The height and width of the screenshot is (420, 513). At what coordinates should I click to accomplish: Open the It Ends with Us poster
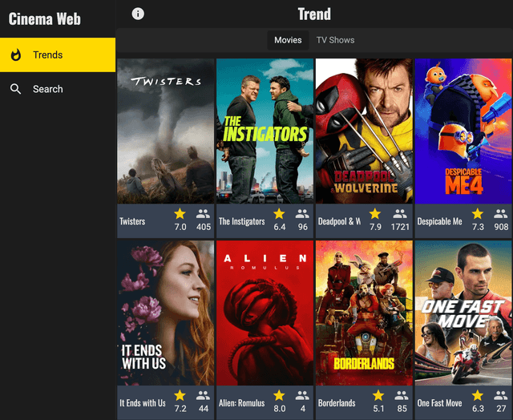click(x=166, y=313)
